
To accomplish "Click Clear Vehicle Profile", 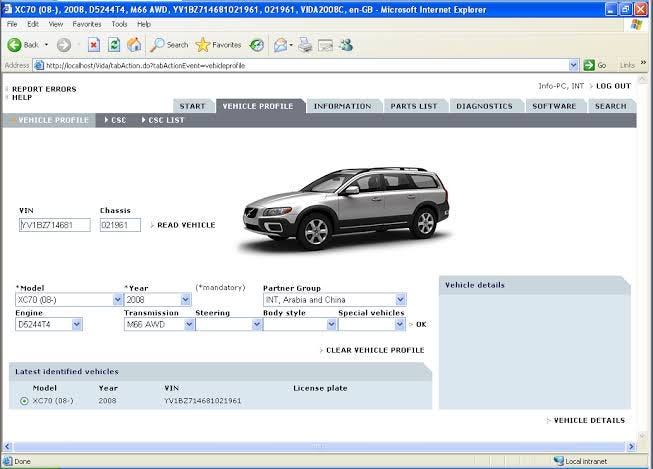I will [x=375, y=350].
